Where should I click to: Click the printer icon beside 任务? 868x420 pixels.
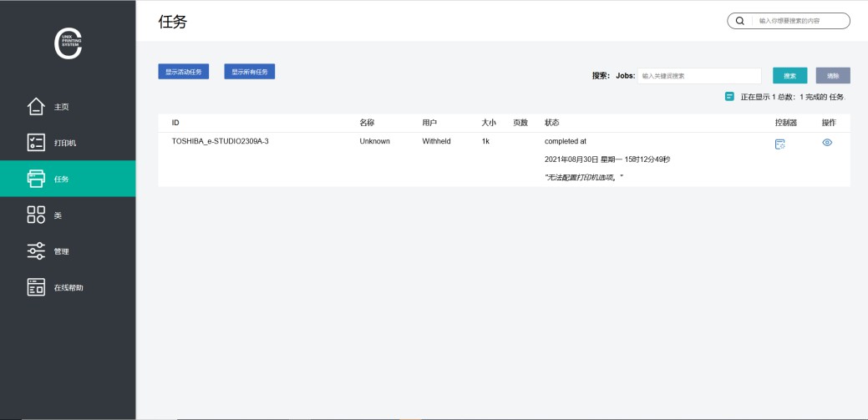pyautogui.click(x=36, y=179)
